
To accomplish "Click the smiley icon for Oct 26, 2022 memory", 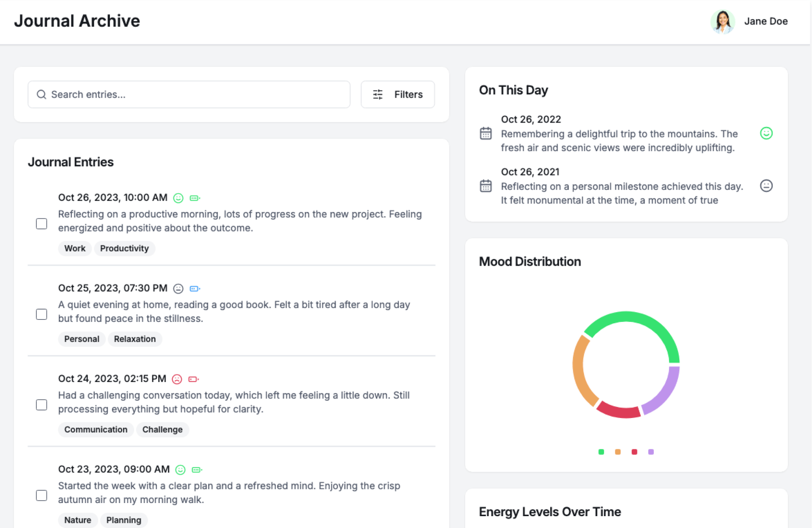I will [766, 133].
